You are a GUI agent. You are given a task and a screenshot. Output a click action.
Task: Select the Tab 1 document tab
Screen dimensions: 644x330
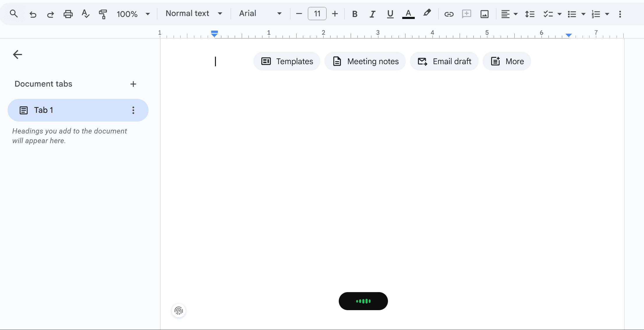[44, 110]
